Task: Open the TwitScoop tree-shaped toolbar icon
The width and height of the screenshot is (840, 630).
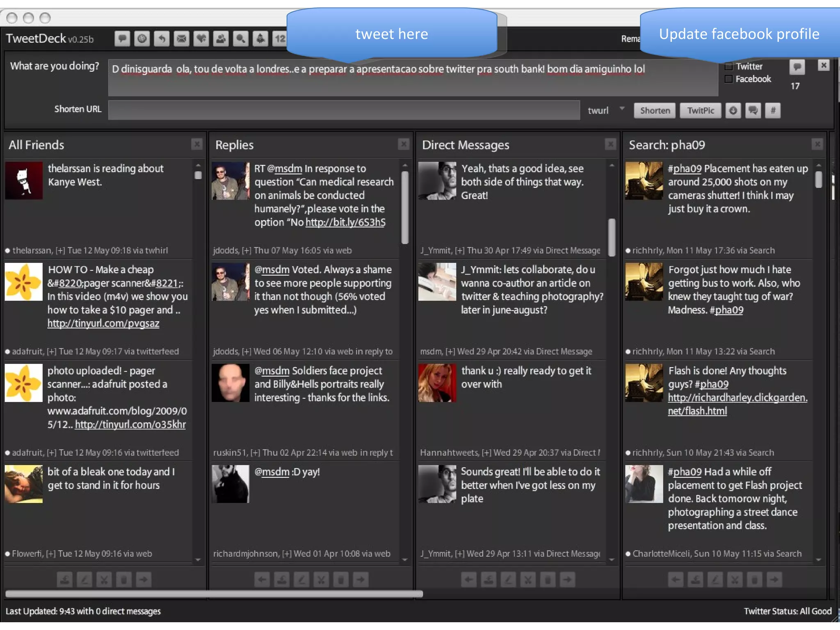Action: pos(260,39)
